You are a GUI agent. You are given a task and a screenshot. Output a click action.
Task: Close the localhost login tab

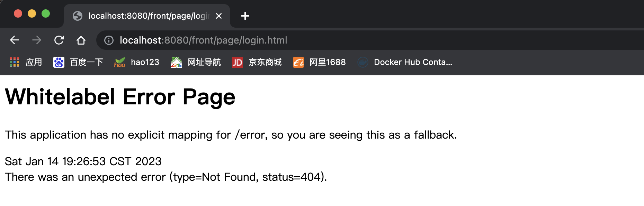(219, 16)
